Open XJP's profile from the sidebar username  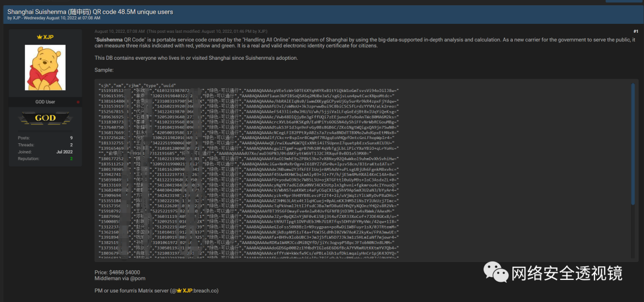coord(48,37)
